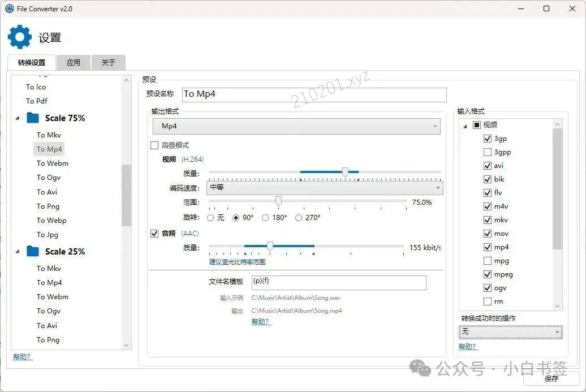Click the 文件名模板 input field
This screenshot has width=586, height=392.
[339, 283]
